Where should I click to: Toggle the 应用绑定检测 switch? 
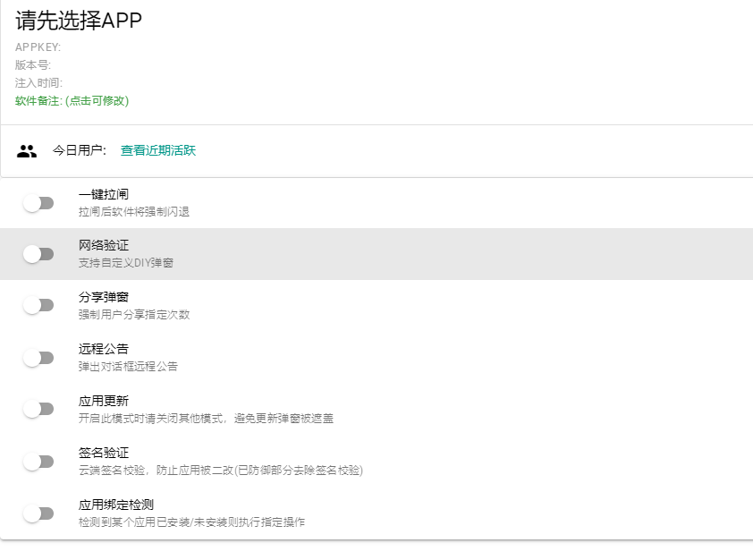point(38,513)
